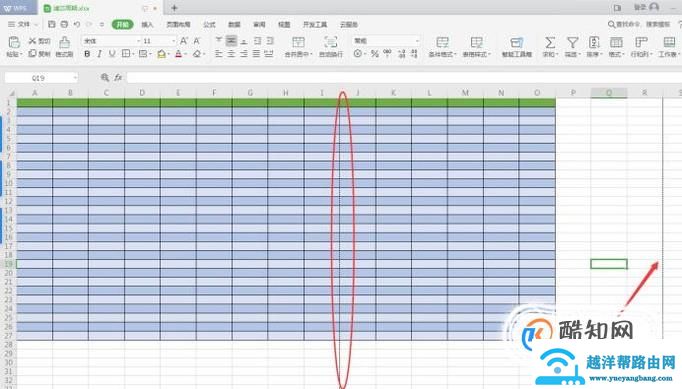Screen dimensions: 682x389
Task: Click the Decrease Font Size icon
Action: coord(197,41)
